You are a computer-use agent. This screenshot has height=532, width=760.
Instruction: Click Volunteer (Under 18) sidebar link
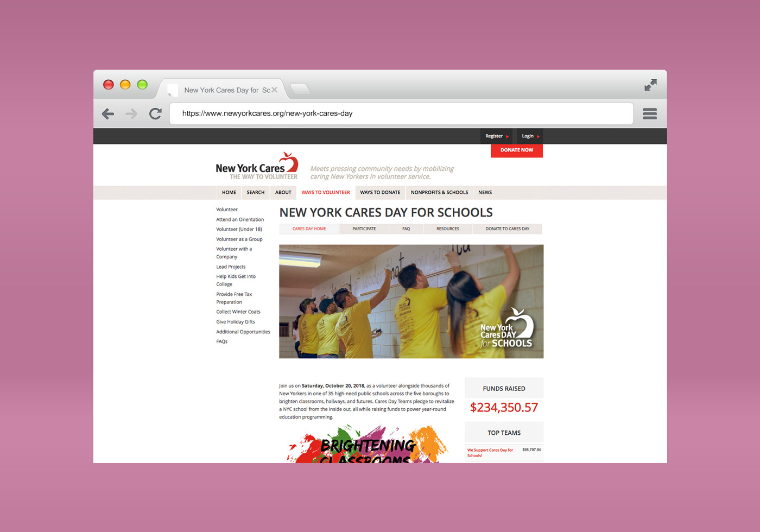pos(239,230)
